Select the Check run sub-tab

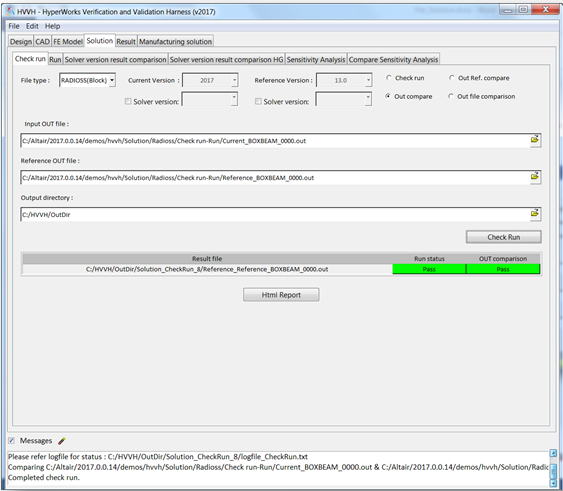pos(30,59)
